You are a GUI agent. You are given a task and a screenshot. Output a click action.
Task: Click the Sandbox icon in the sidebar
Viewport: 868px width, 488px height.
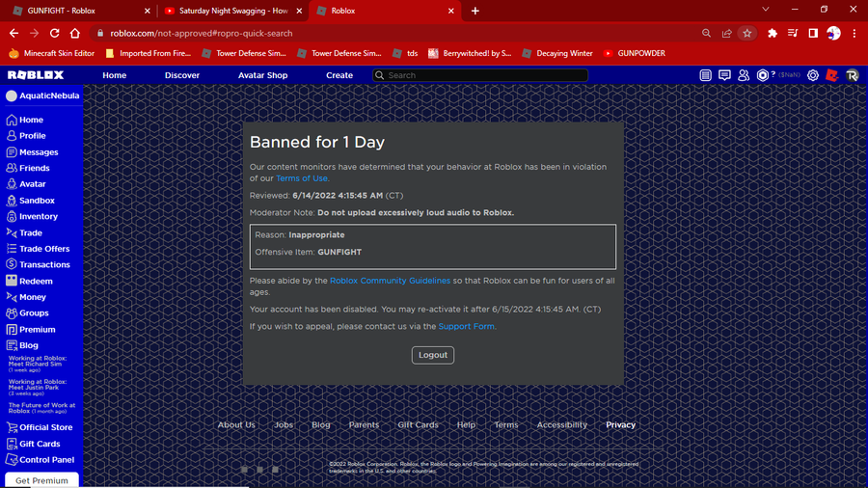[12, 201]
